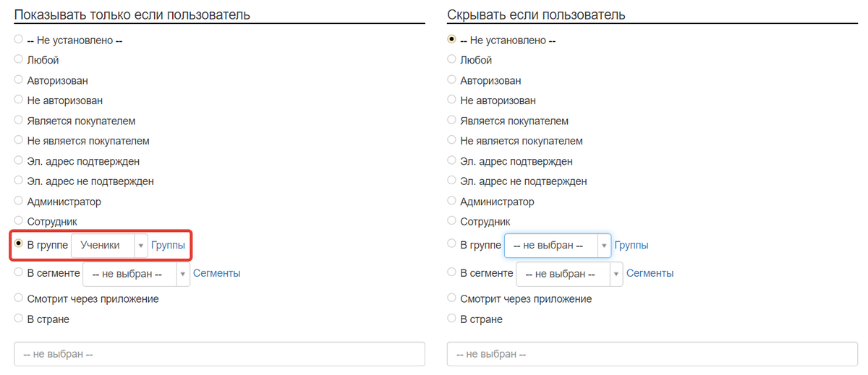The height and width of the screenshot is (375, 868).
Task: Choose 'Является покупателем' in show-only column
Action: click(19, 120)
